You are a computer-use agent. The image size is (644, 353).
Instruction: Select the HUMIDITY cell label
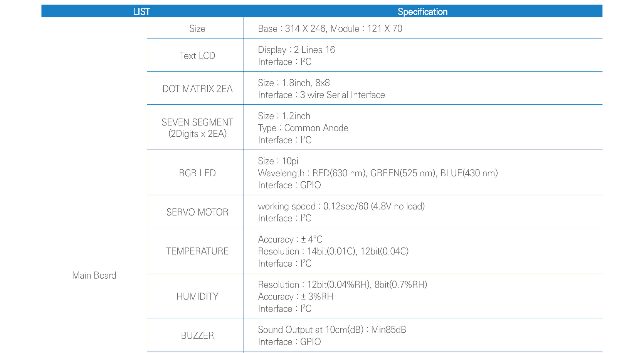click(197, 296)
